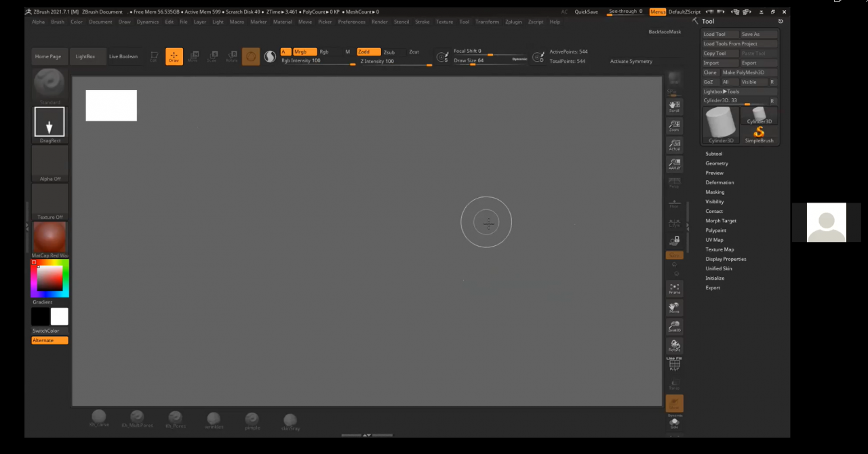The image size is (868, 454).
Task: Click the Scroll canvas icon
Action: point(674,106)
